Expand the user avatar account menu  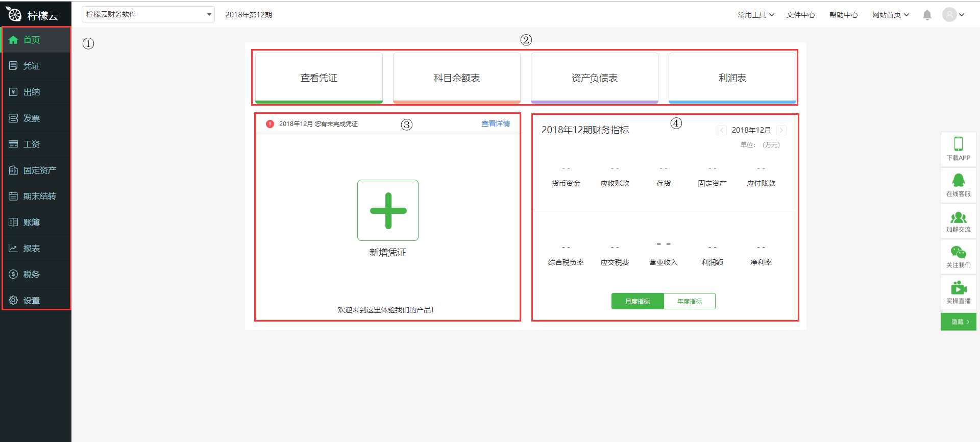tap(953, 15)
